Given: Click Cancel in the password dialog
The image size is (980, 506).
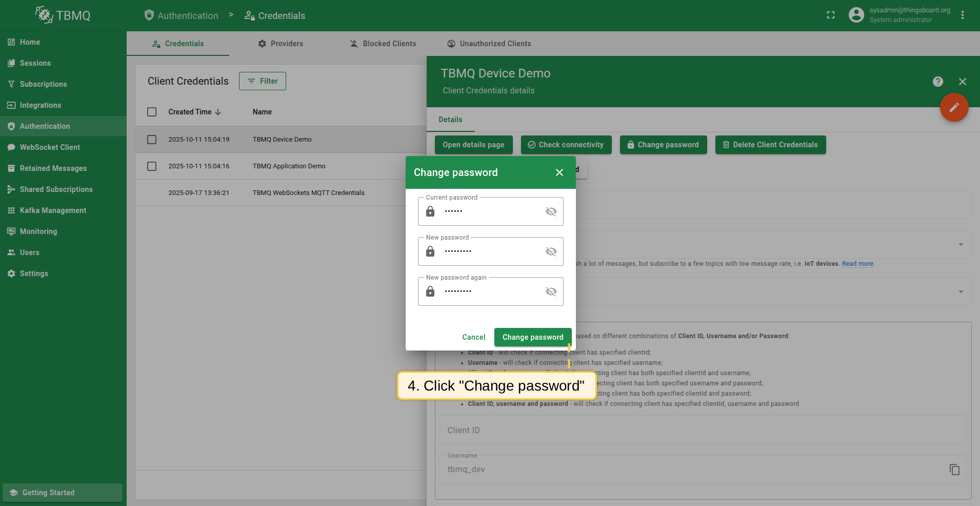Looking at the screenshot, I should (x=473, y=337).
